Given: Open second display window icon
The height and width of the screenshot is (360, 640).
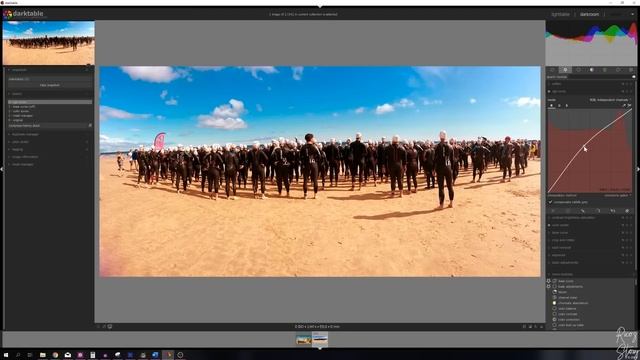Looking at the screenshot, I should pos(110,327).
